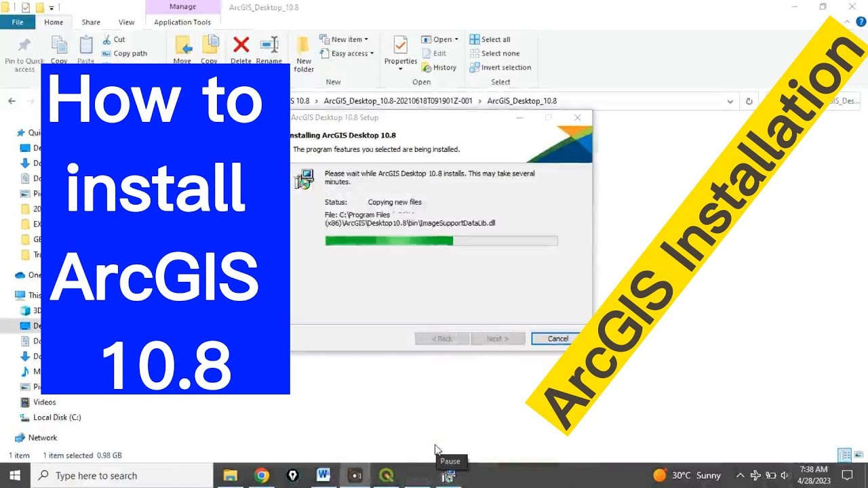868x488 pixels.
Task: Click Pin to Quick access icon
Action: (x=24, y=46)
